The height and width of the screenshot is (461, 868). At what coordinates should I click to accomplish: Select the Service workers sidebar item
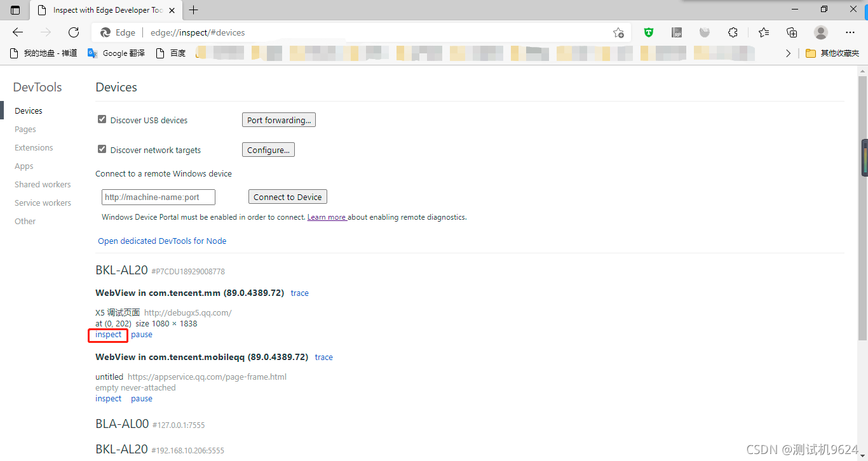click(43, 203)
